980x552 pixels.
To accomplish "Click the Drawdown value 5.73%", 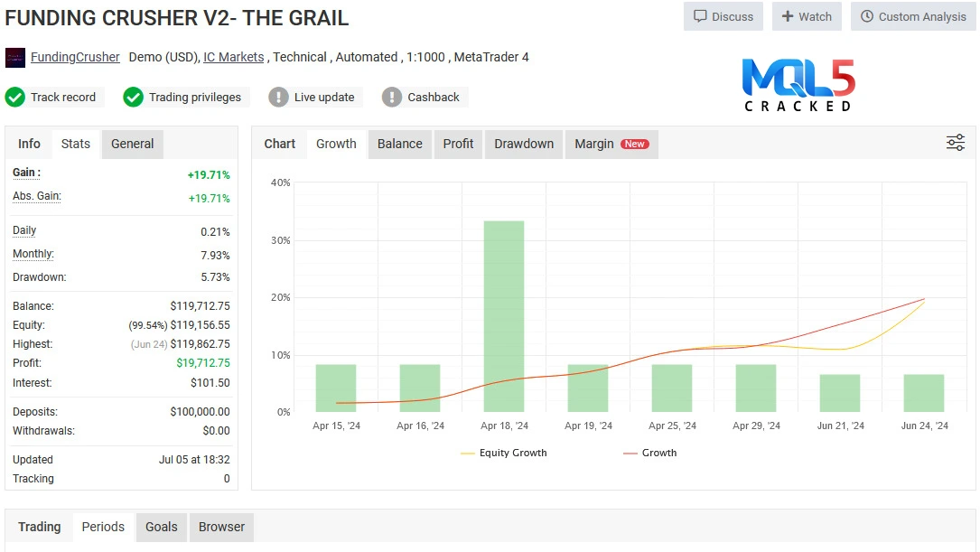I will tap(215, 277).
